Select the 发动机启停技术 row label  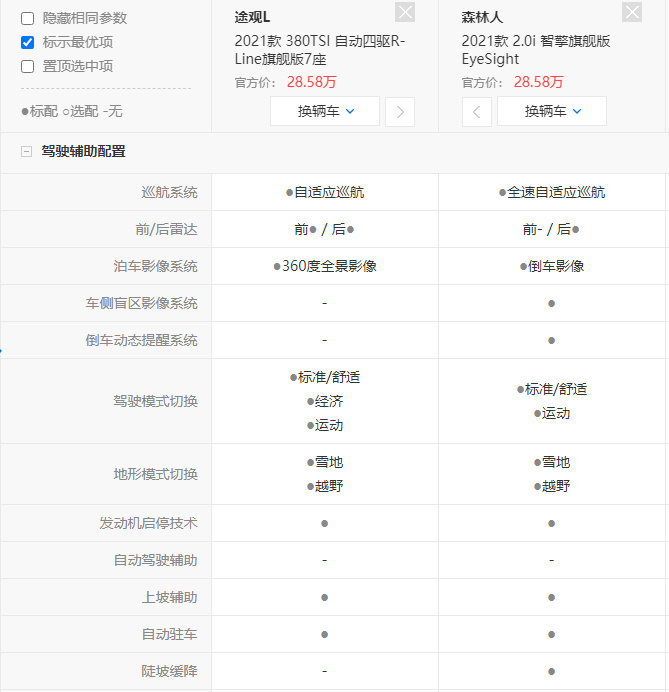click(148, 523)
